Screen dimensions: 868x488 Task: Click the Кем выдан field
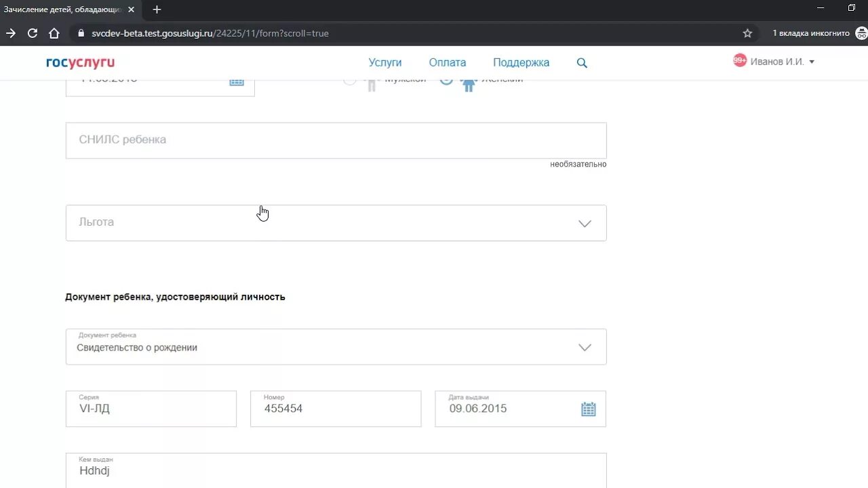[336, 470]
